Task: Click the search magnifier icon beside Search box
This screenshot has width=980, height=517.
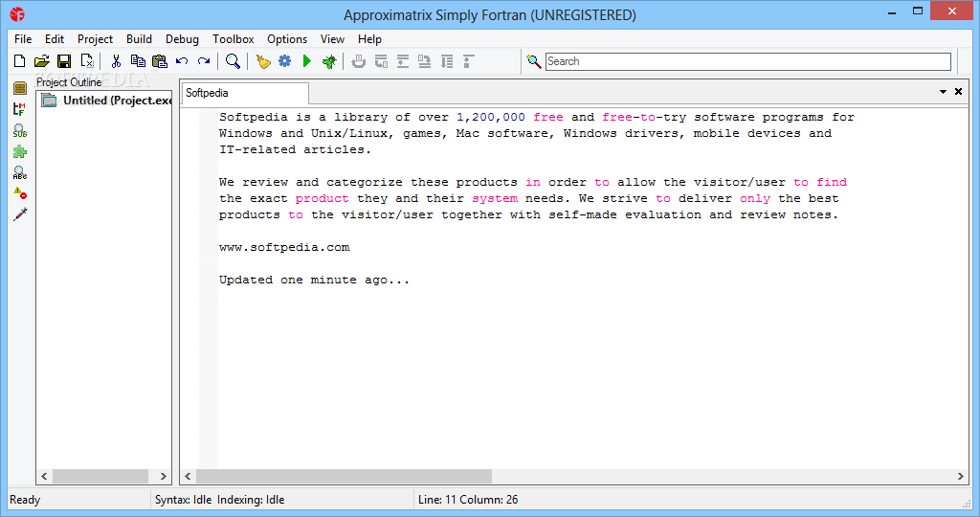Action: [534, 61]
